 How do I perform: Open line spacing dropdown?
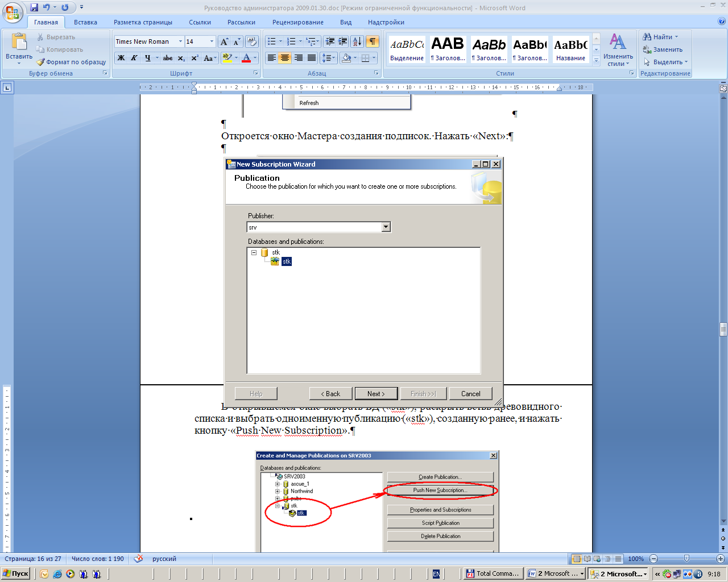coord(329,58)
